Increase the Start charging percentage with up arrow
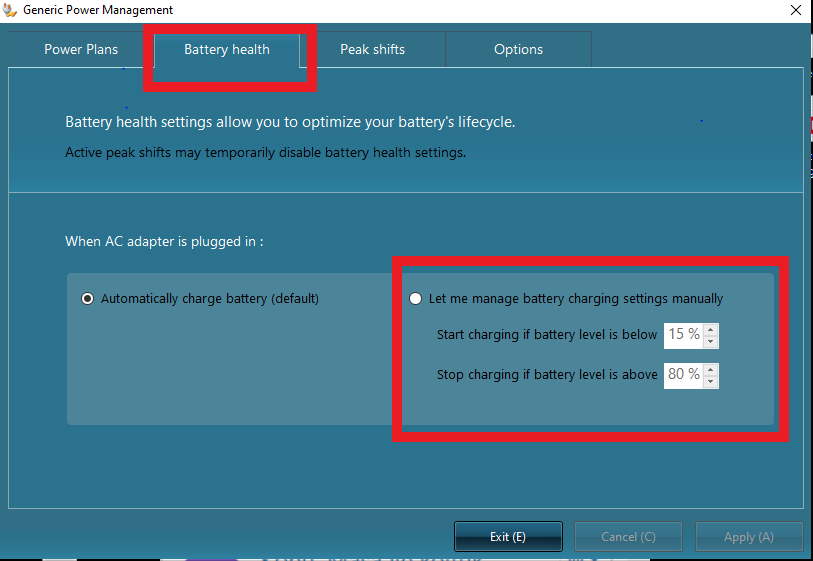This screenshot has height=561, width=813. (711, 330)
